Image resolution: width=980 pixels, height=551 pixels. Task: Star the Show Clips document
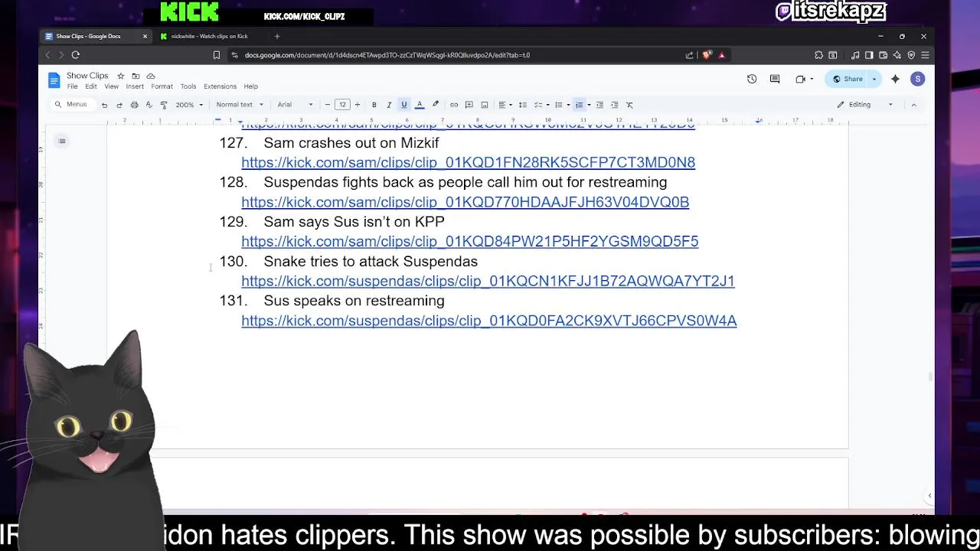tap(120, 76)
